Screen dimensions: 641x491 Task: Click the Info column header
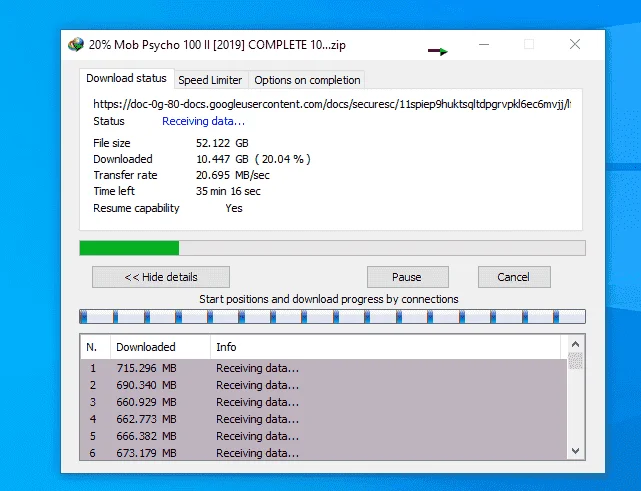[x=385, y=347]
